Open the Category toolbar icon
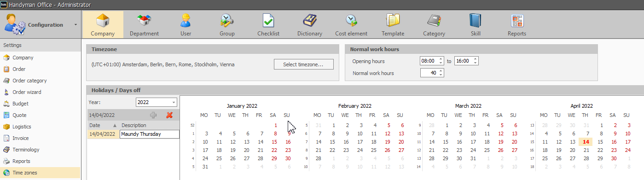Screen dimensions: 644x180 tap(434, 24)
